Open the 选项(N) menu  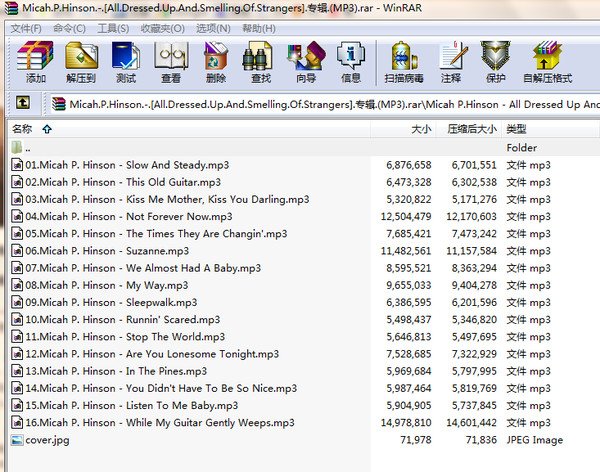click(x=214, y=28)
